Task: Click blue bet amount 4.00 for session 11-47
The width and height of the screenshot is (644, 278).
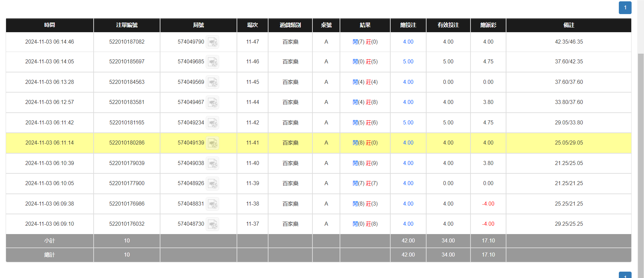Action: point(408,42)
